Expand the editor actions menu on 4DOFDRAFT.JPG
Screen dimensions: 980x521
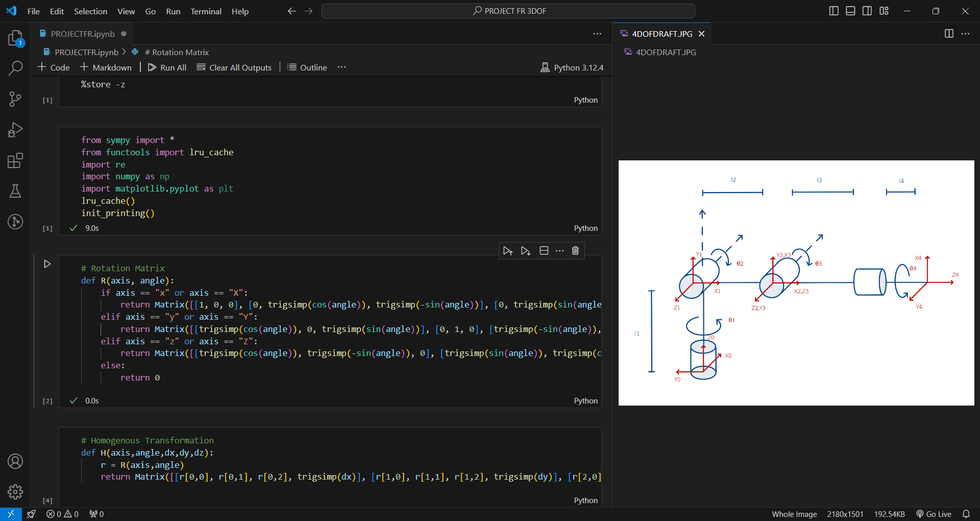966,33
